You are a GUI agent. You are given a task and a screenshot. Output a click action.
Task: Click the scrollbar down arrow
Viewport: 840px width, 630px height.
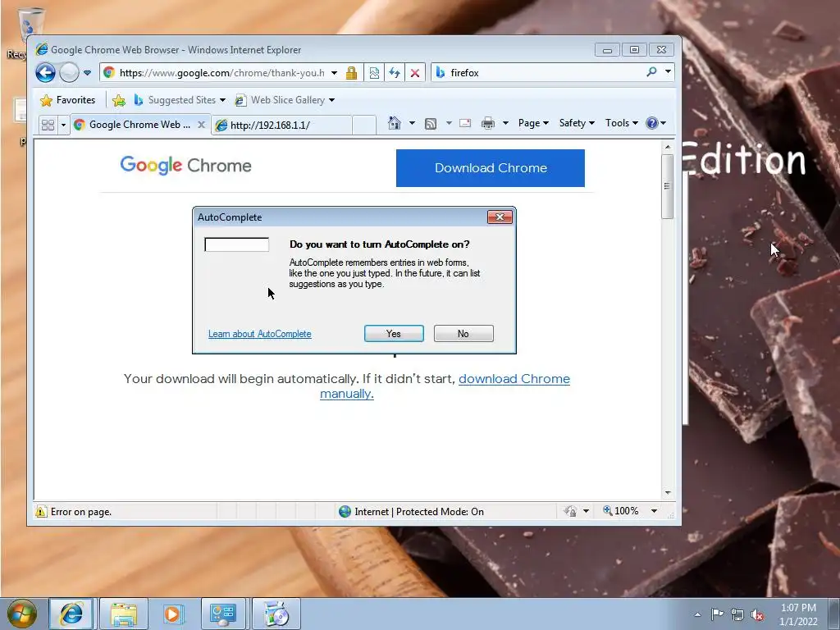click(668, 493)
